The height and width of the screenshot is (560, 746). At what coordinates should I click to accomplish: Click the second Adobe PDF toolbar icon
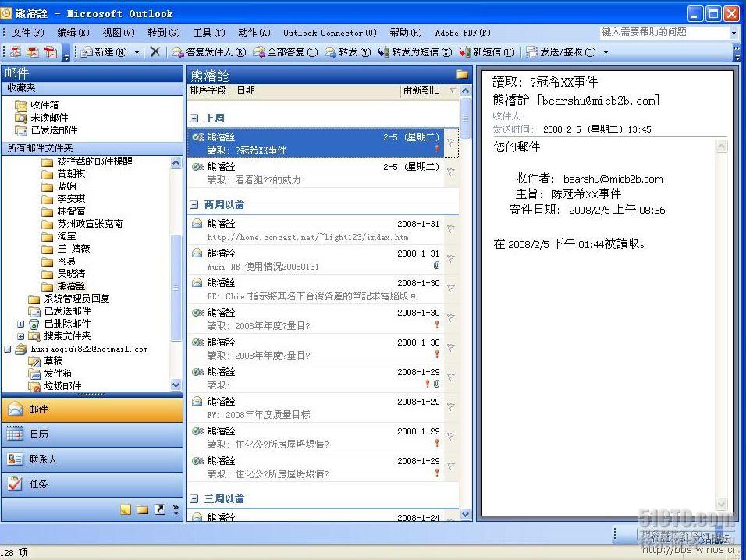(x=32, y=51)
